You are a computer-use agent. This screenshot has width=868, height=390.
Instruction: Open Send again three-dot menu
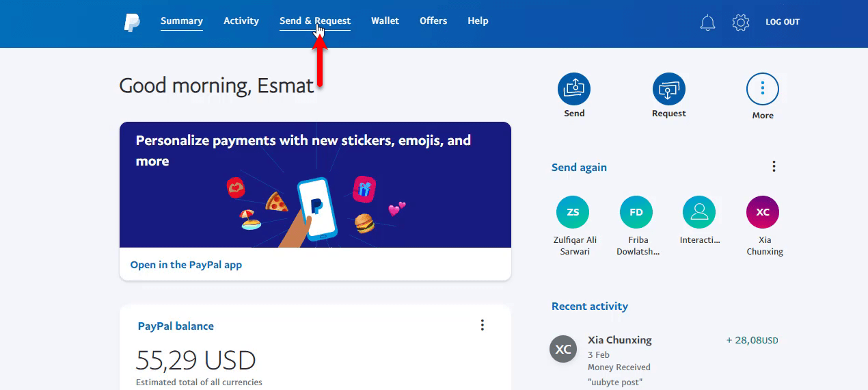(x=774, y=166)
